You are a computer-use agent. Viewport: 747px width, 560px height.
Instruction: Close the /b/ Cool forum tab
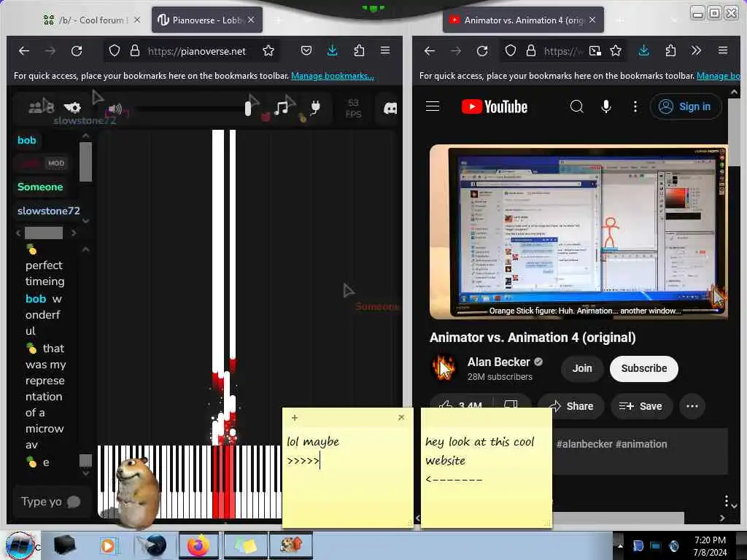click(137, 20)
